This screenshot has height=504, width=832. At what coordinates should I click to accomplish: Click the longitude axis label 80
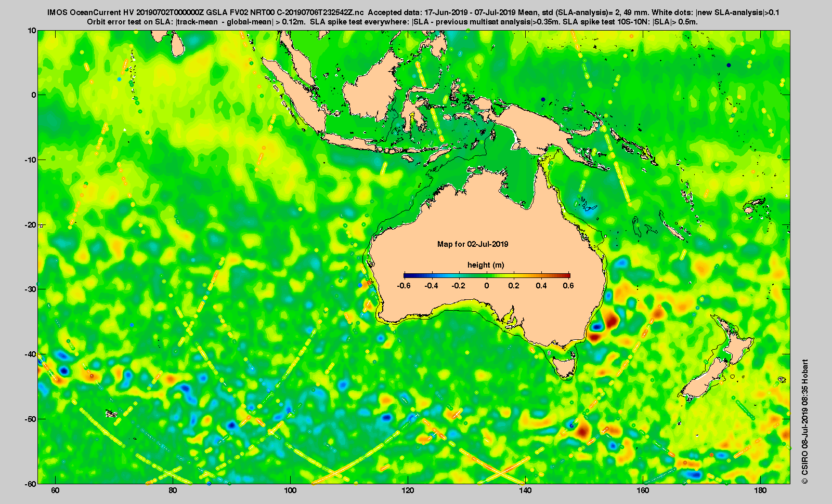point(173,490)
